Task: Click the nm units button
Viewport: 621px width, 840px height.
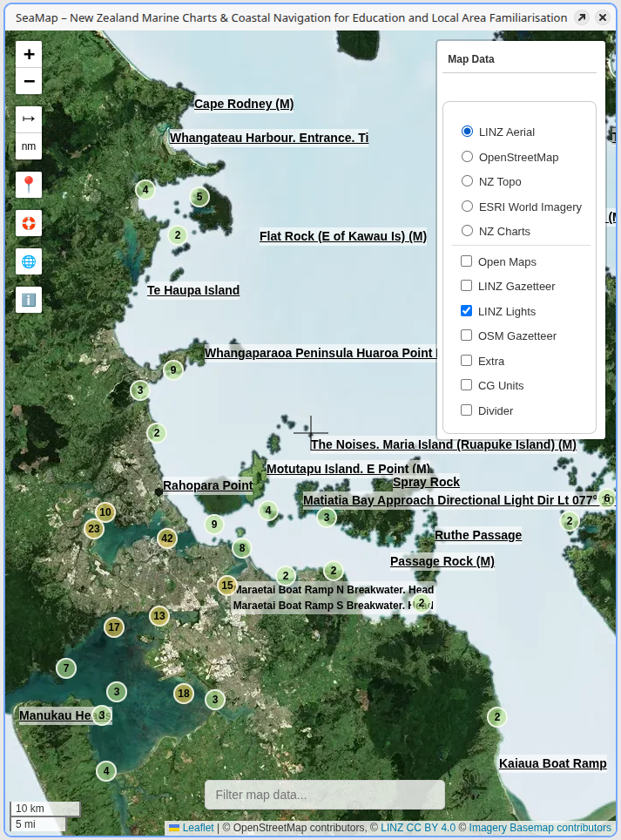Action: click(x=29, y=146)
